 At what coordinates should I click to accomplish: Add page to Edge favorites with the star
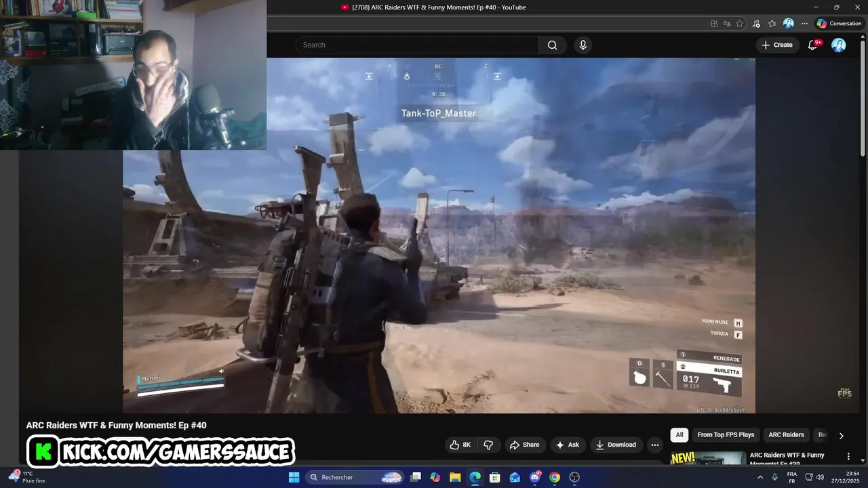click(740, 24)
